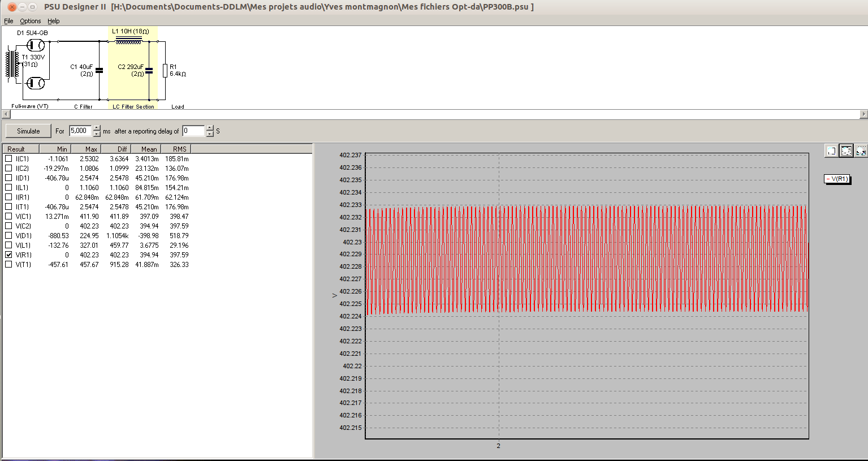Image resolution: width=868 pixels, height=461 pixels.
Task: Click the third chart toolbar icon
Action: [x=861, y=151]
